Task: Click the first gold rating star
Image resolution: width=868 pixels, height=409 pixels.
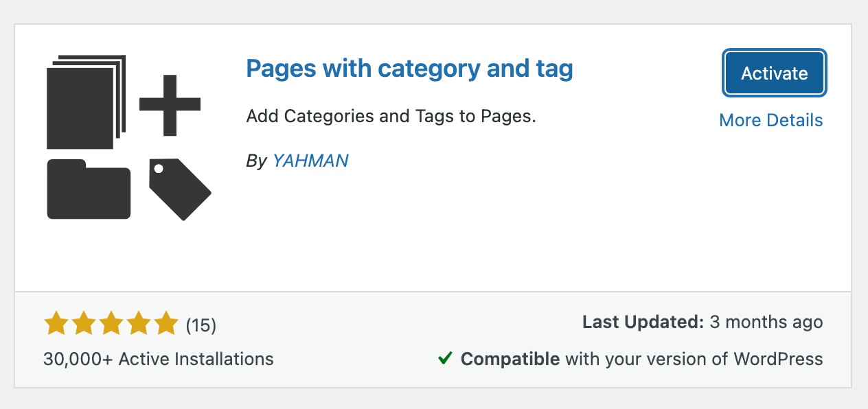Action: (x=56, y=323)
